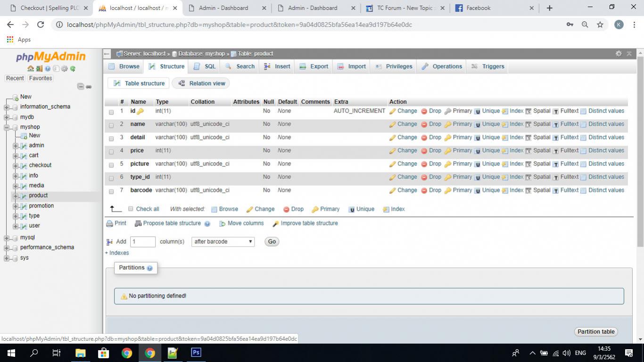Image resolution: width=644 pixels, height=362 pixels.
Task: Open saved passwords key icon in address bar
Action: [x=570, y=25]
